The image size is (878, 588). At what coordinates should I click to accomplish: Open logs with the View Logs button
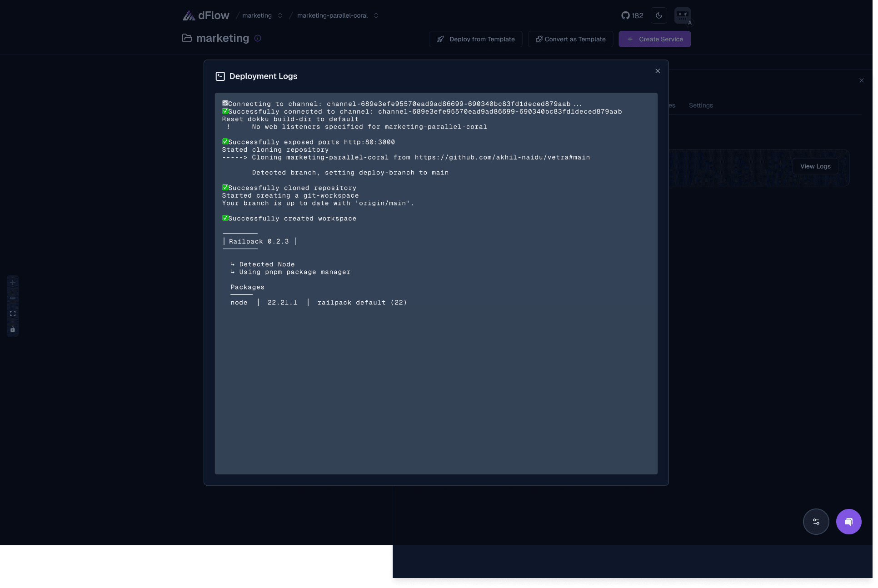[815, 166]
